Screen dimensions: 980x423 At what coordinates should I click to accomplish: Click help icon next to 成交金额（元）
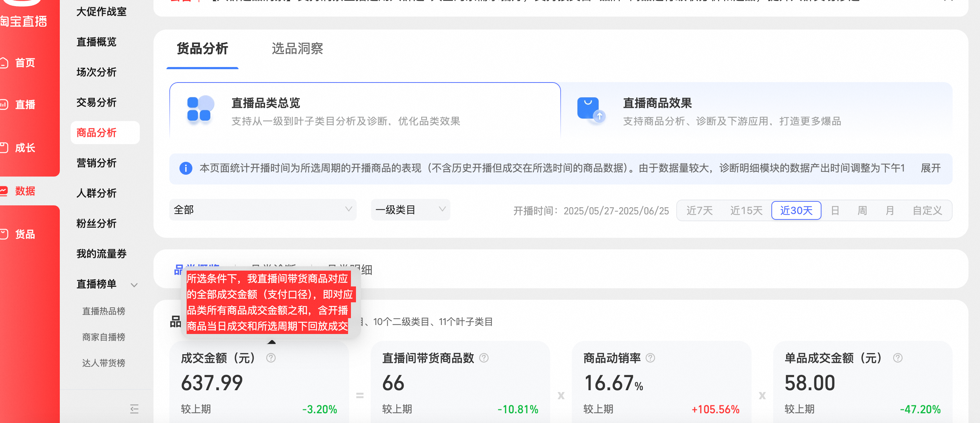tap(271, 358)
